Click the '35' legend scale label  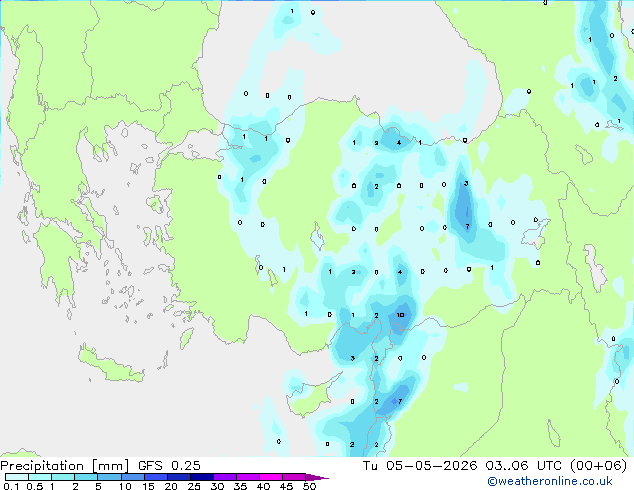tap(240, 486)
